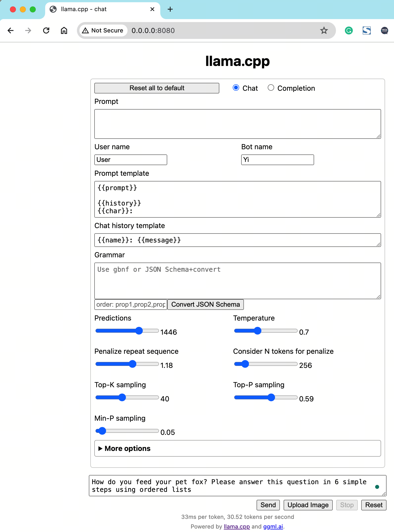Bookmark this page with the star icon
The width and height of the screenshot is (394, 532).
click(324, 30)
